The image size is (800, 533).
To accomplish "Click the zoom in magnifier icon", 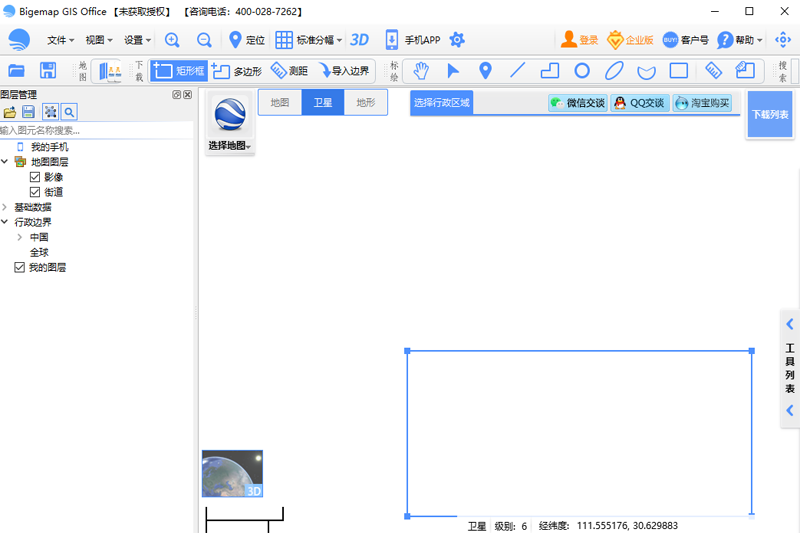I will click(172, 40).
